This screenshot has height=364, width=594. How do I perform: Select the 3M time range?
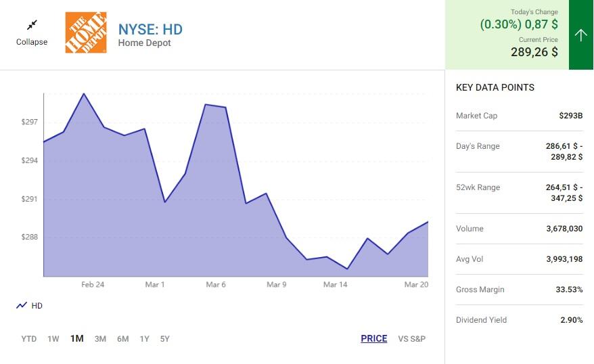[x=100, y=338]
